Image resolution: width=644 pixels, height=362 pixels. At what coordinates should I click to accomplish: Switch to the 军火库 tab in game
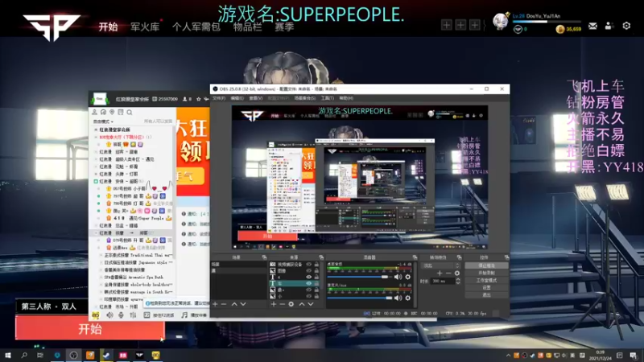(x=145, y=27)
